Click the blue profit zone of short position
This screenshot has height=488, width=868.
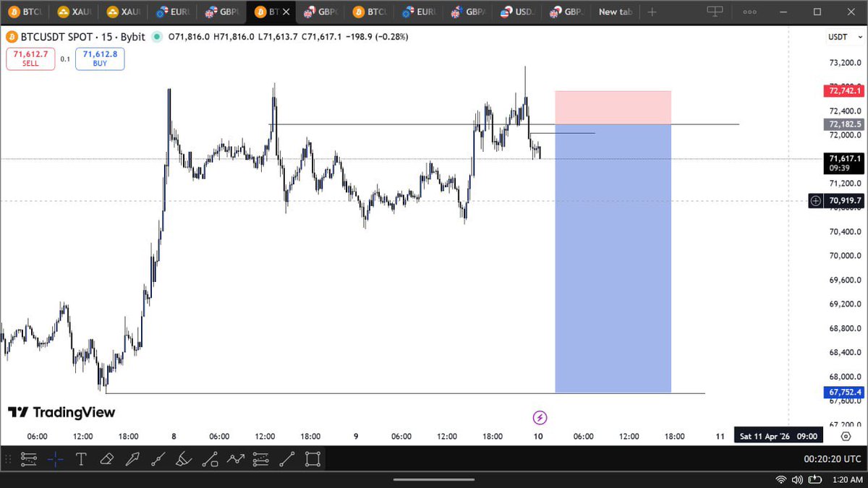tap(613, 258)
